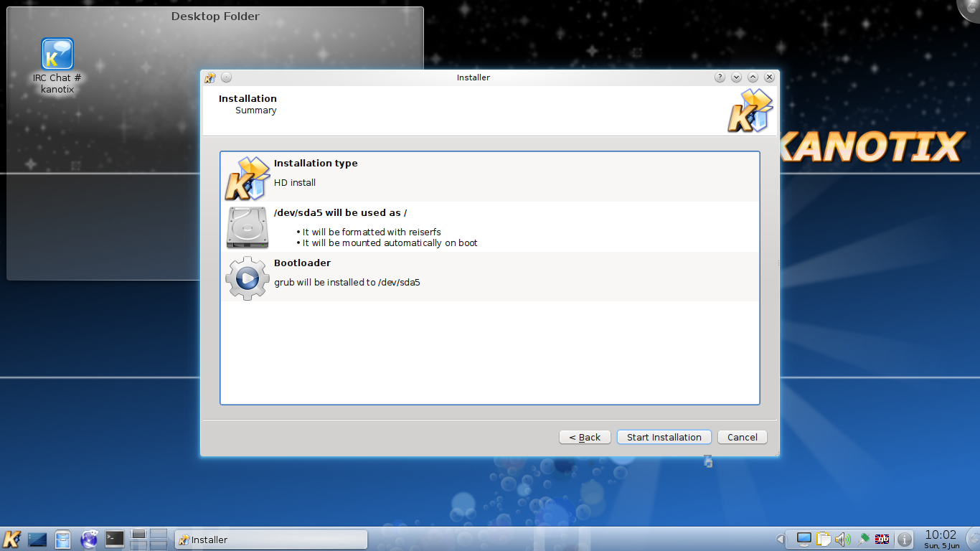Click the 'HD install' text
This screenshot has height=551, width=980.
295,182
